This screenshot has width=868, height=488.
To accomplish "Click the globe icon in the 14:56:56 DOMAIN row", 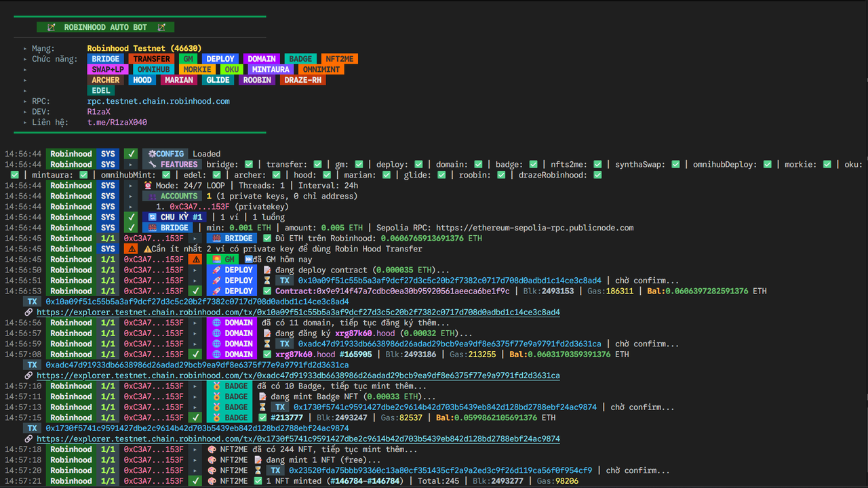I will (x=217, y=323).
